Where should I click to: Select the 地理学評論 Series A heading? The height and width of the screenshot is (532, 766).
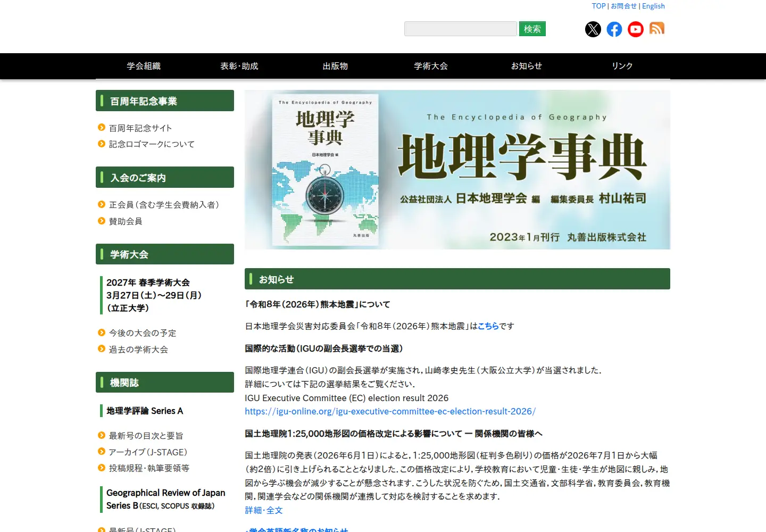(x=145, y=411)
